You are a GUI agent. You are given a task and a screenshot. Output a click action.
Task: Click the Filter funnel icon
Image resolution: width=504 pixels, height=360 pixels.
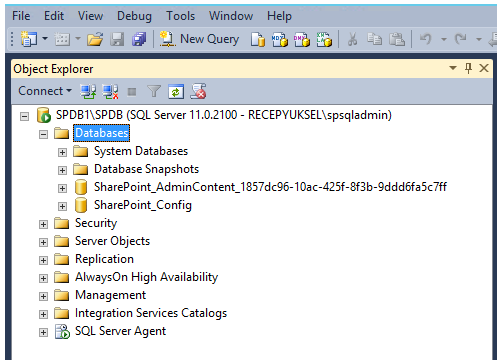coord(154,91)
